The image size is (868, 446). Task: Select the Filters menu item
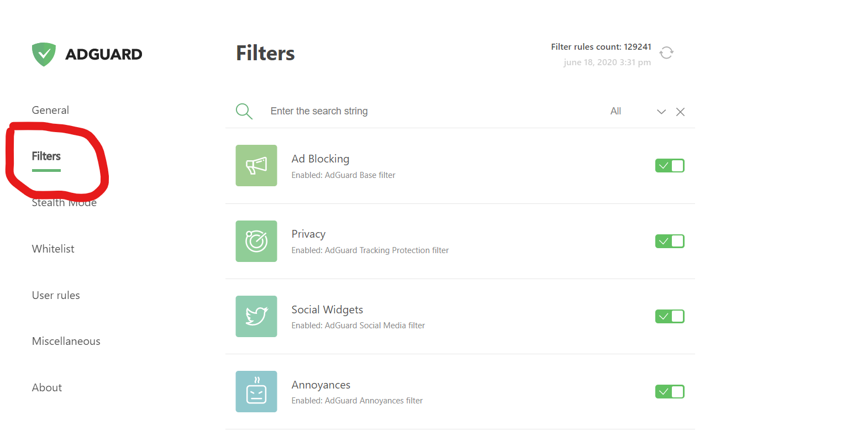tap(46, 156)
